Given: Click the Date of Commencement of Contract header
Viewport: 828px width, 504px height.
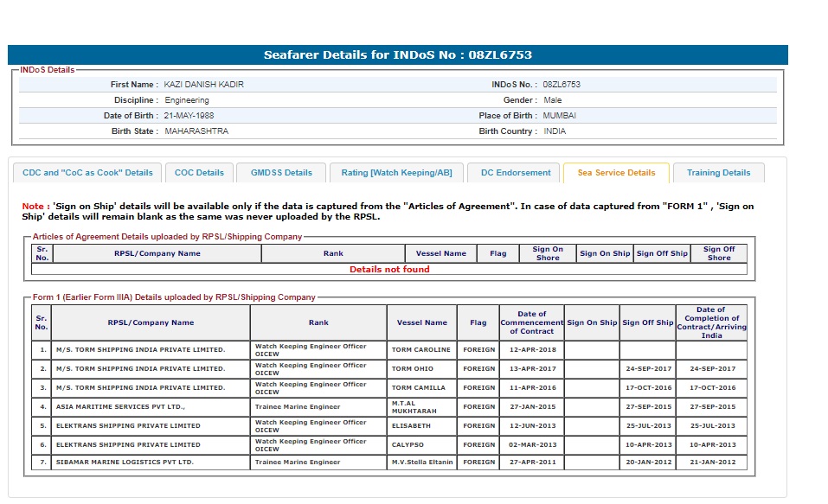Looking at the screenshot, I should [x=531, y=322].
